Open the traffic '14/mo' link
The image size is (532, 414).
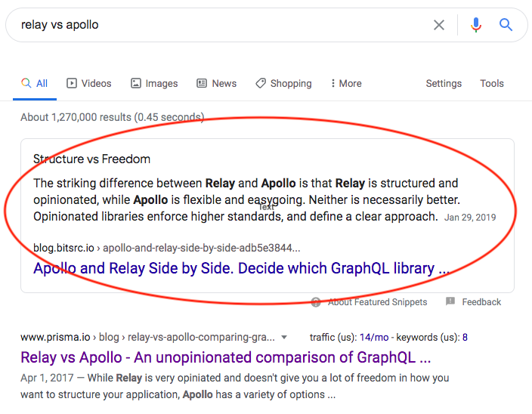click(374, 338)
